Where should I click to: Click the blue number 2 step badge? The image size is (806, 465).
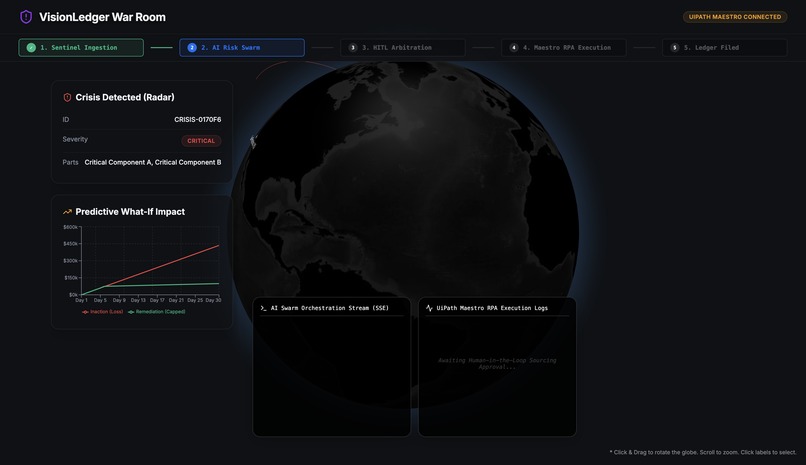(x=192, y=47)
